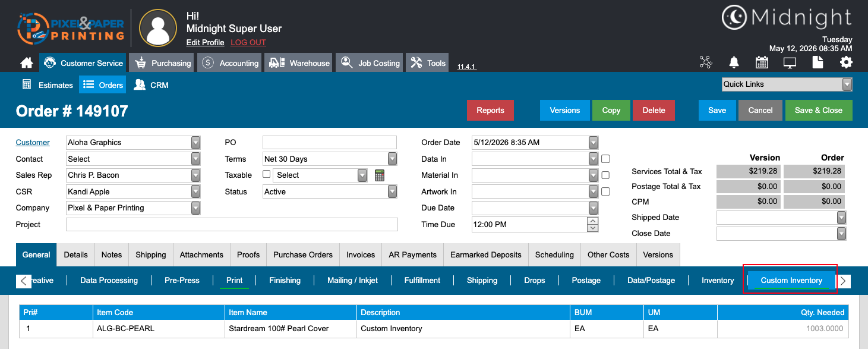Viewport: 868px width, 349px height.
Task: Open the Print sub-tab
Action: click(234, 280)
